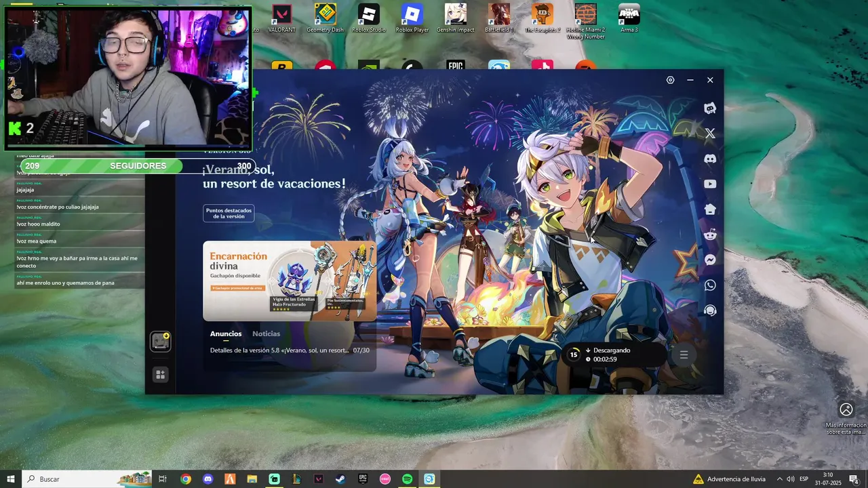Open the HoYoLAB mascot icon in launcher sidebar
Viewport: 868px width, 488px height.
click(710, 108)
